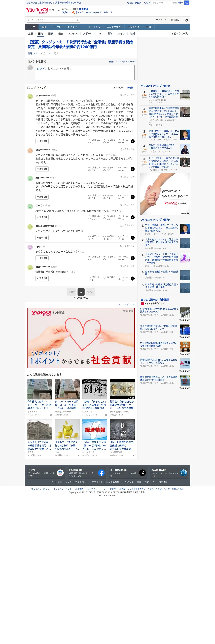Expand replies on c43******** comment
Screen dimensions: 215x644
pyautogui.click(x=42, y=141)
